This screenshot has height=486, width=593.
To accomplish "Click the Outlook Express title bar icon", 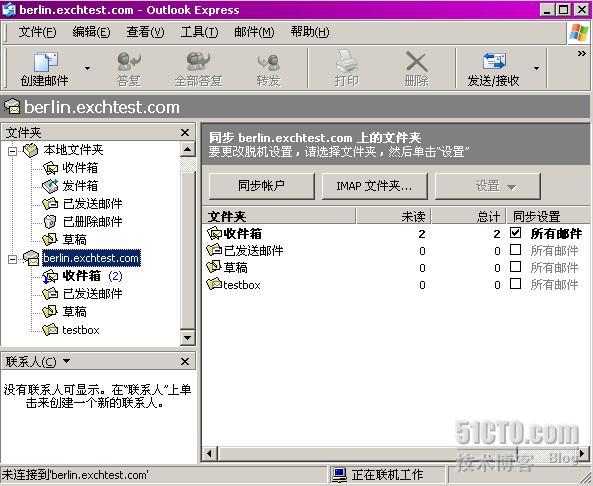I will pos(9,9).
